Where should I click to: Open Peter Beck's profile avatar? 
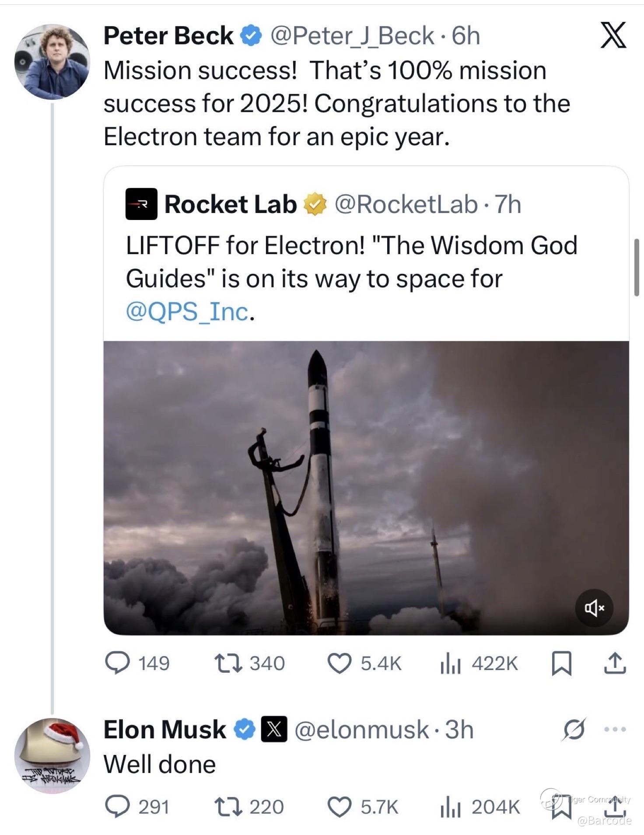click(52, 62)
